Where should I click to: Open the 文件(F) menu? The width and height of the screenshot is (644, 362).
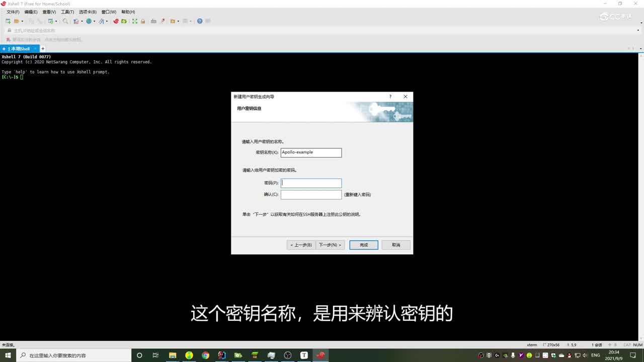13,12
